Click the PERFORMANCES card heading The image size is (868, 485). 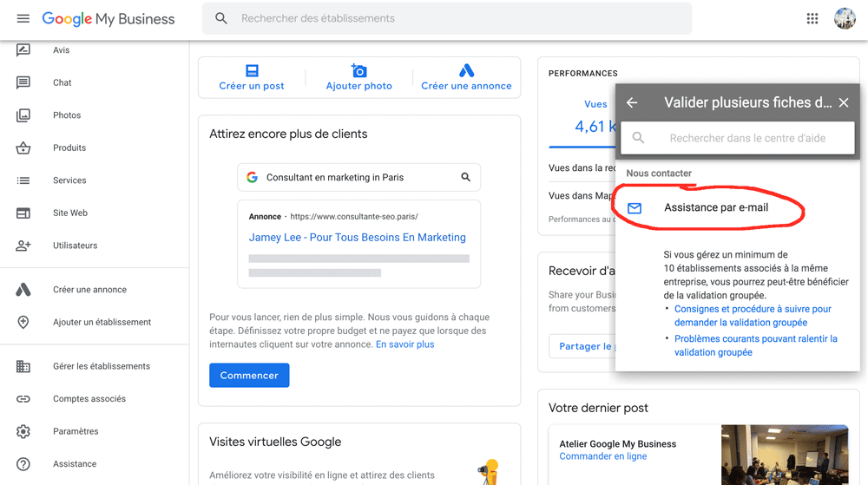click(583, 73)
